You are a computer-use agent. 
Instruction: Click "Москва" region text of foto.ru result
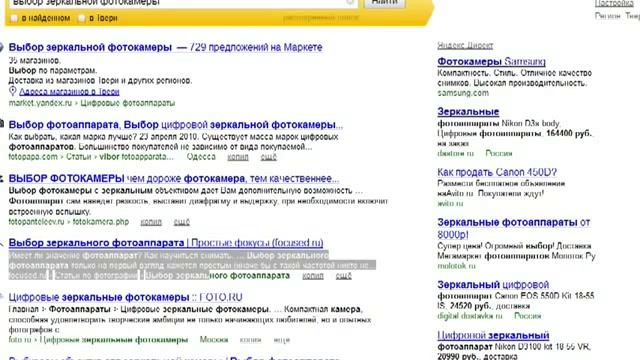pyautogui.click(x=214, y=340)
